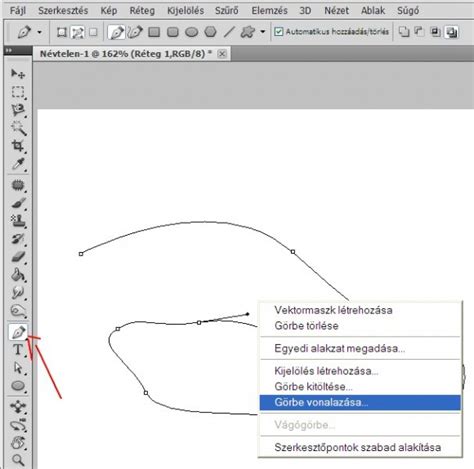Select the Eyedropper tool
Image resolution: width=474 pixels, height=469 pixels.
[18, 164]
